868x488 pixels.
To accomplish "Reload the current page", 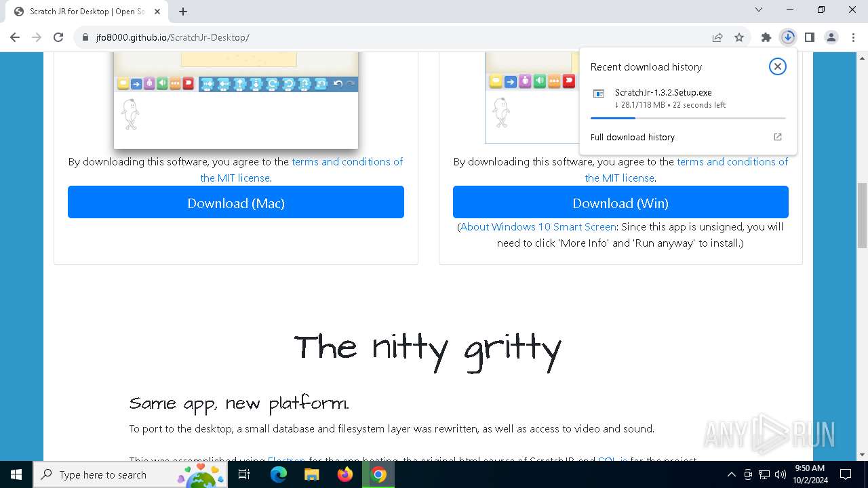I will 58,37.
